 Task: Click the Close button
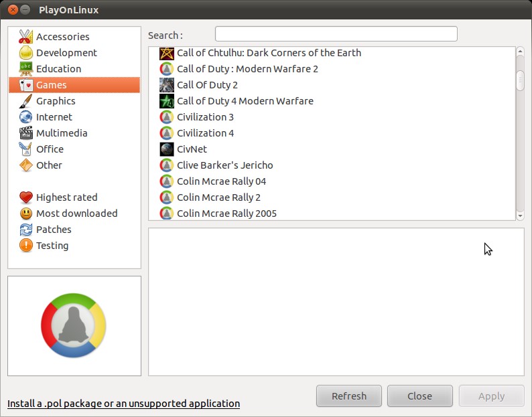(419, 396)
